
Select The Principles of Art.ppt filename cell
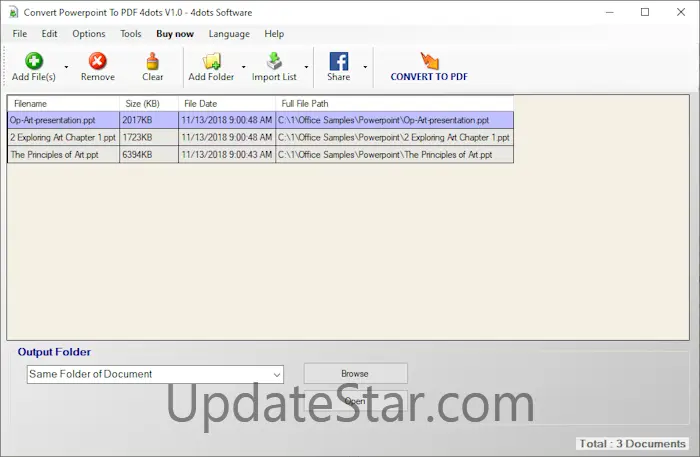point(63,154)
